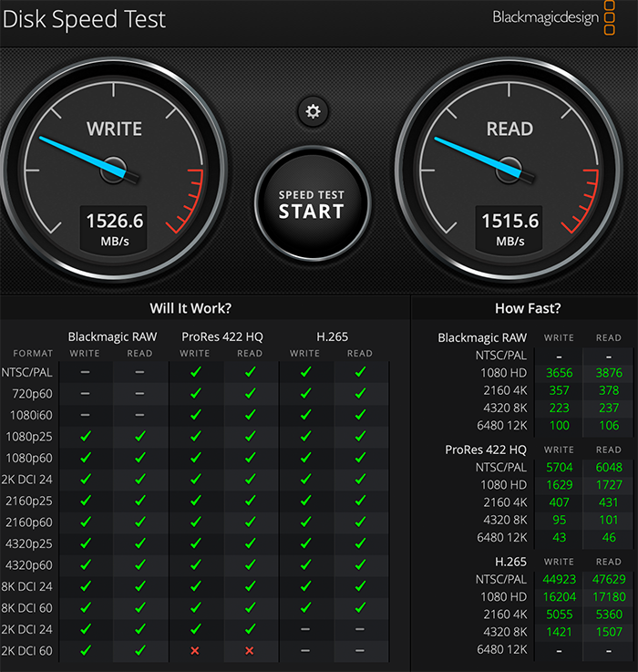Click H.265 read check for NTSC/PAL
Image resolution: width=638 pixels, height=672 pixels.
[360, 372]
